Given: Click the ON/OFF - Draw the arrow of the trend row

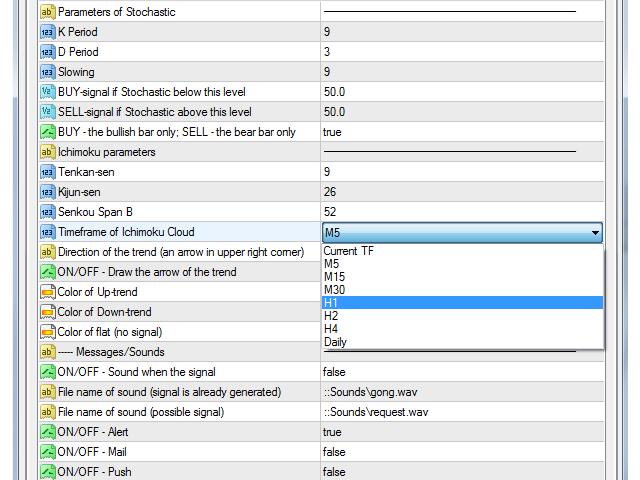Looking at the screenshot, I should (180, 272).
